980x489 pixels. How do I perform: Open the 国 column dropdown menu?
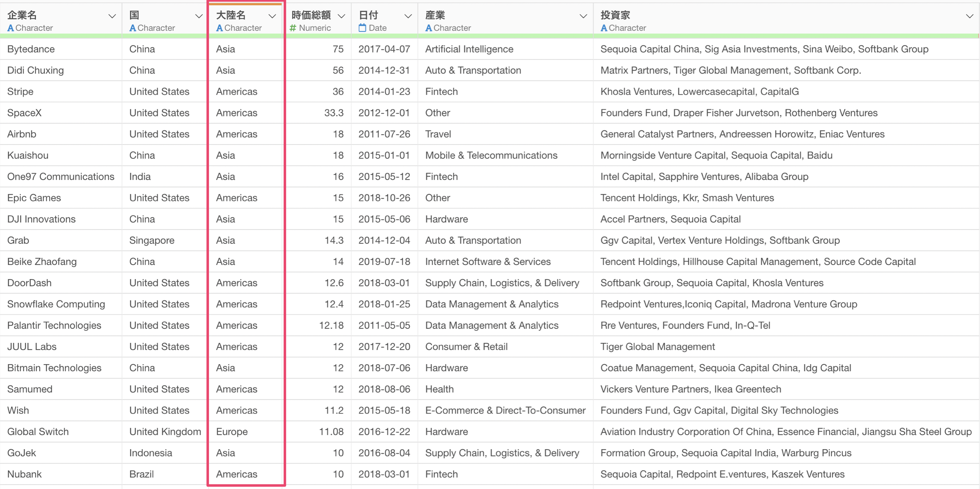tap(199, 16)
